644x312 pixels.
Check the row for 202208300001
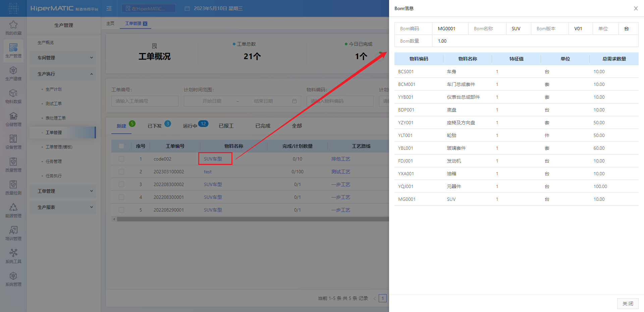121,197
